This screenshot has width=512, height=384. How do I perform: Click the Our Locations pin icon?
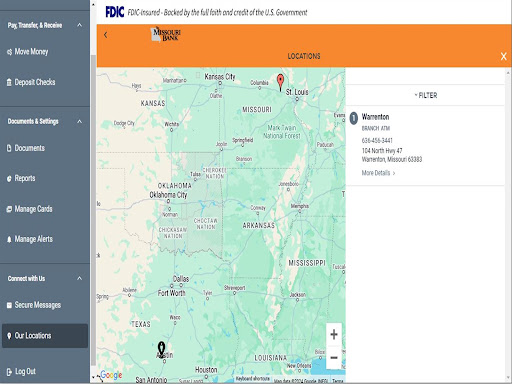tap(9, 336)
